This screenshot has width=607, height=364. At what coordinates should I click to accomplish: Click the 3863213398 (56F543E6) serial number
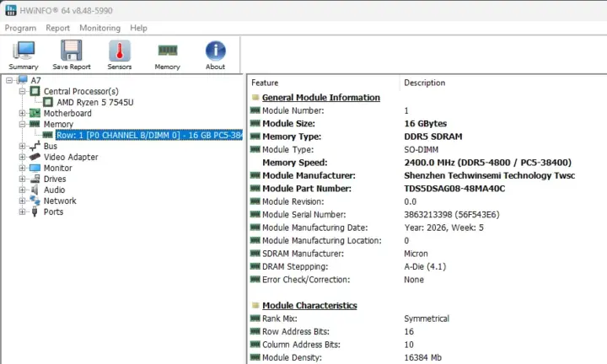coord(452,214)
